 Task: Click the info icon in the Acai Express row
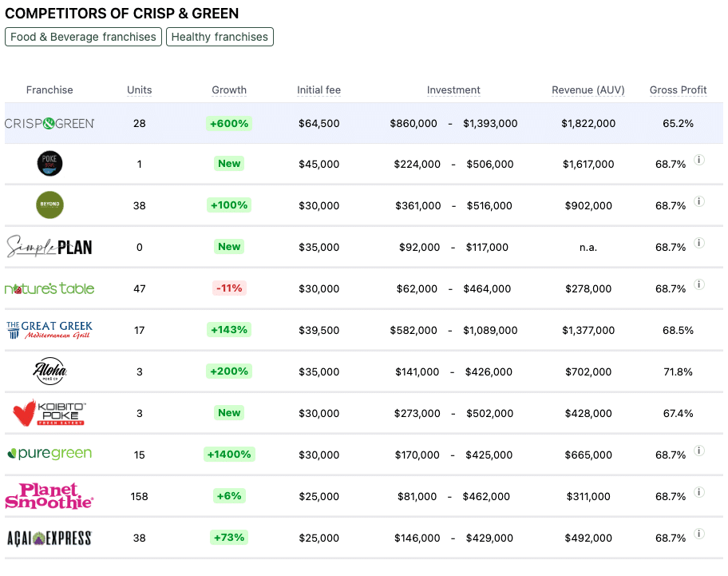tap(699, 534)
